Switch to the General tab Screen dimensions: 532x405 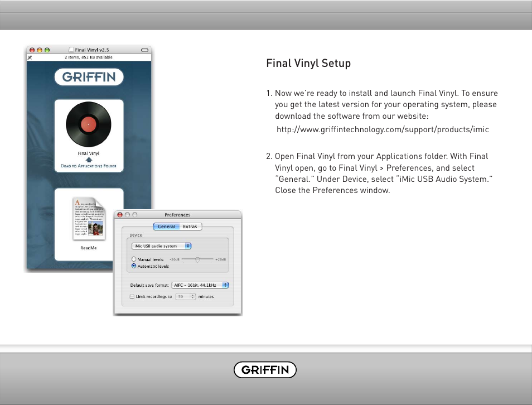click(x=166, y=226)
